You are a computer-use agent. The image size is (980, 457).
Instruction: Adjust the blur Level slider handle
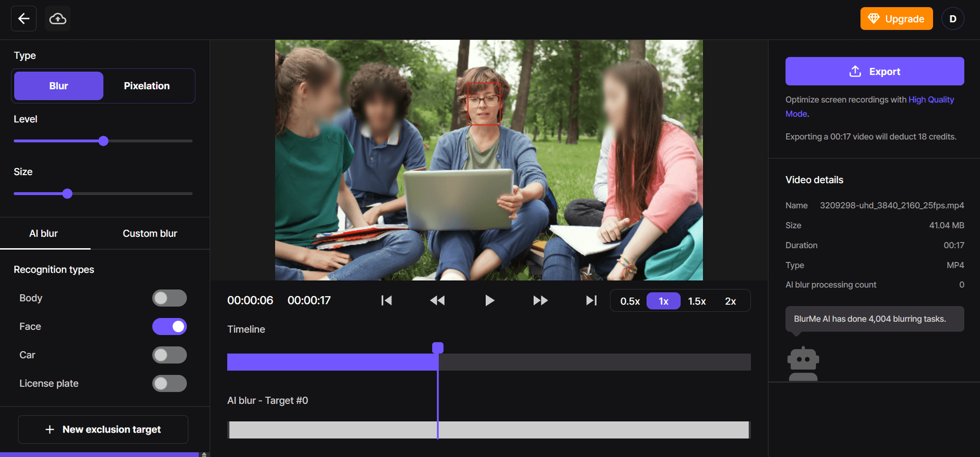tap(104, 141)
